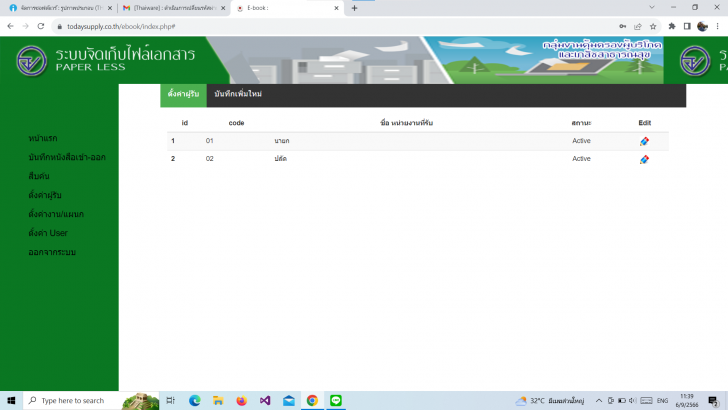Viewport: 728px width, 410px height.
Task: Open สืบค้น search in the sidebar
Action: 39,176
